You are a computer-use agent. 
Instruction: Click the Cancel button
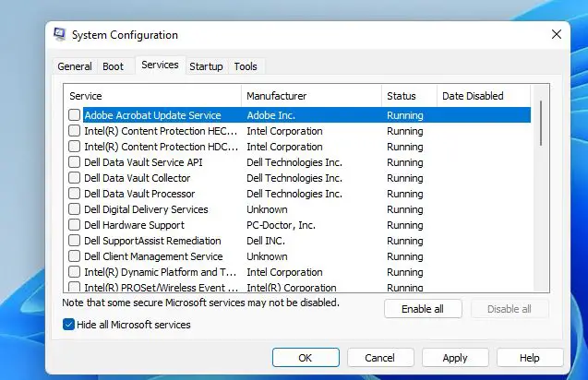tap(380, 358)
